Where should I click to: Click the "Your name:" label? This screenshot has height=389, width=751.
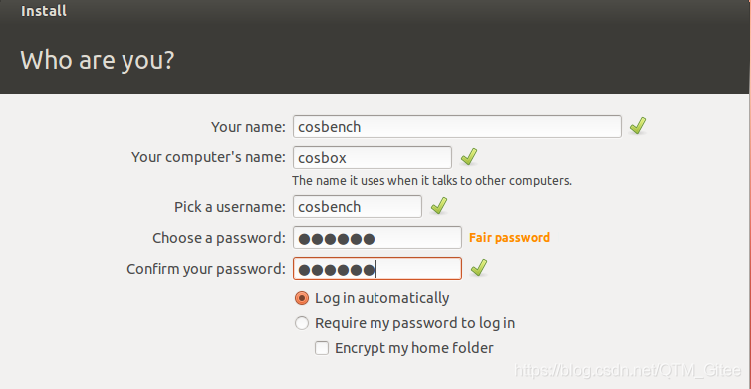(x=248, y=127)
